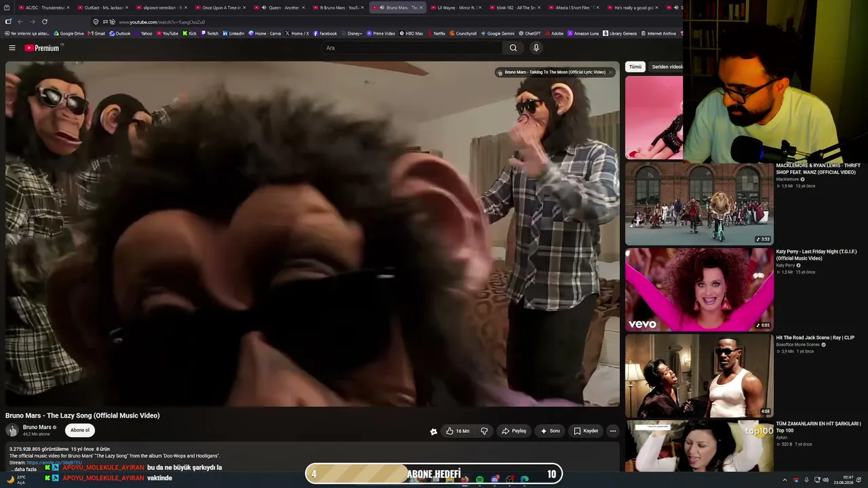
Task: Open the Library Genesis bookmark
Action: coord(620,33)
